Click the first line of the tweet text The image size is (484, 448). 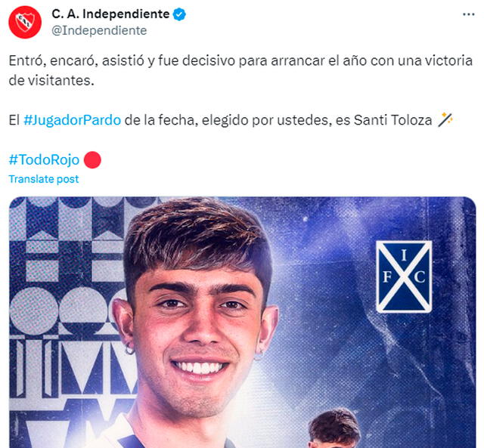tap(240, 60)
